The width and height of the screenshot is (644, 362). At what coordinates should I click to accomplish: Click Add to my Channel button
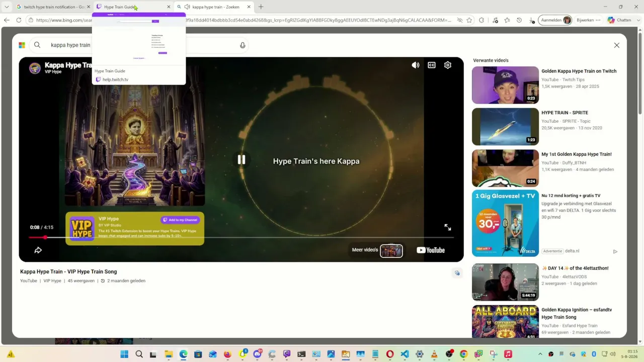coord(180,220)
